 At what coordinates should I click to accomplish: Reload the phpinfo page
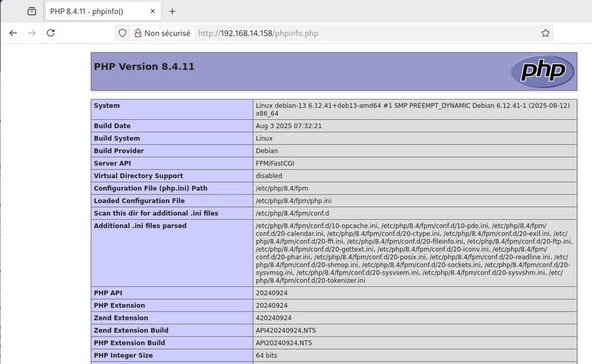(51, 33)
